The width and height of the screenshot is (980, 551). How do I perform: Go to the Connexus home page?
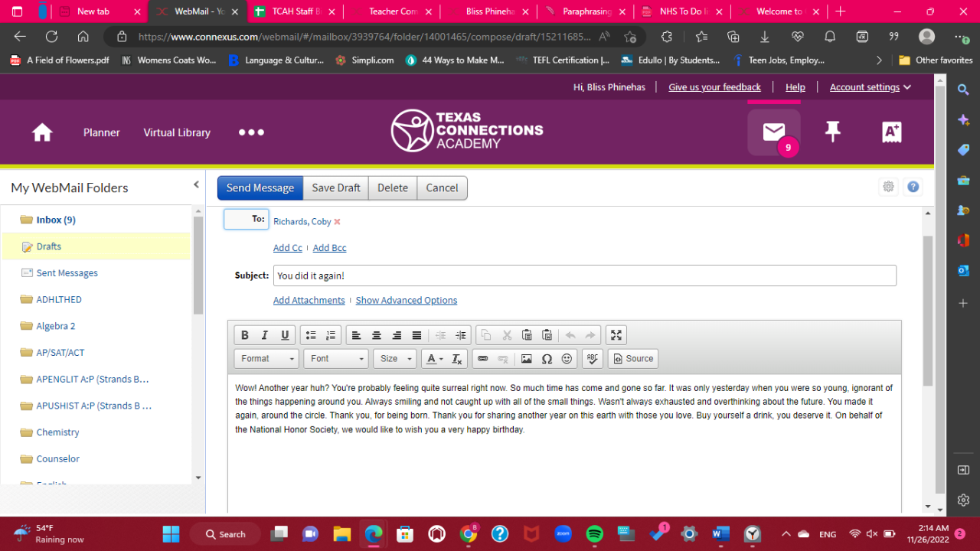tap(42, 132)
